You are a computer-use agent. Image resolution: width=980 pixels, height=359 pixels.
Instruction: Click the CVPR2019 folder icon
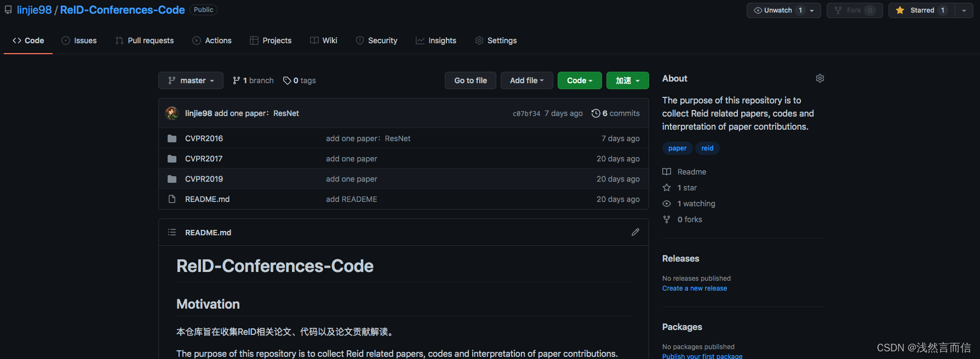172,179
